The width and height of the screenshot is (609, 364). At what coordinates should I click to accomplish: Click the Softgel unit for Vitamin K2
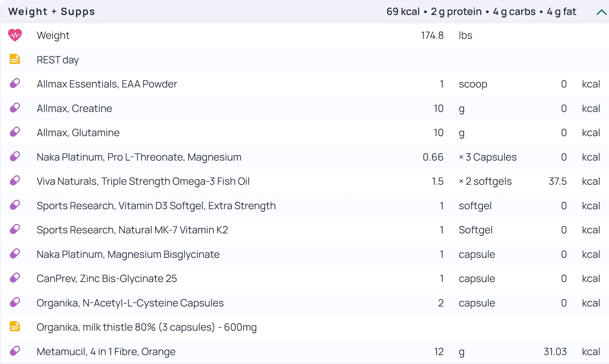[x=475, y=230]
